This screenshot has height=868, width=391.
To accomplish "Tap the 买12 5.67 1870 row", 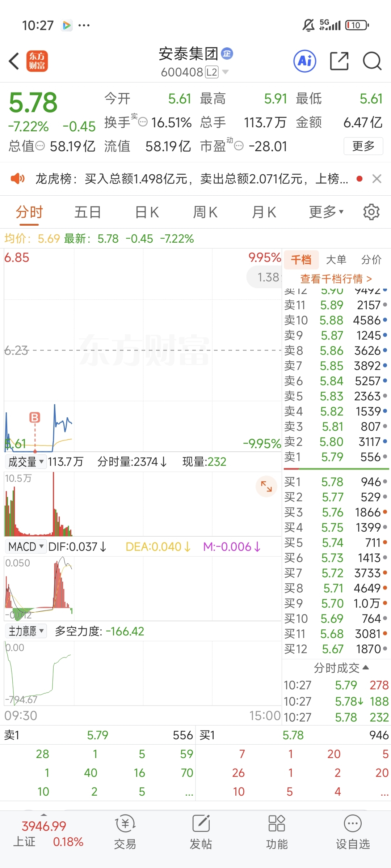I will pos(336,649).
